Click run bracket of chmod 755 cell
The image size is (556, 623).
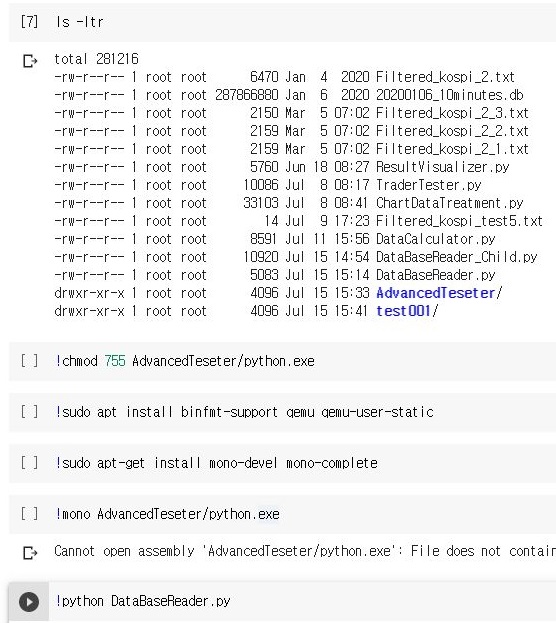[x=29, y=361]
